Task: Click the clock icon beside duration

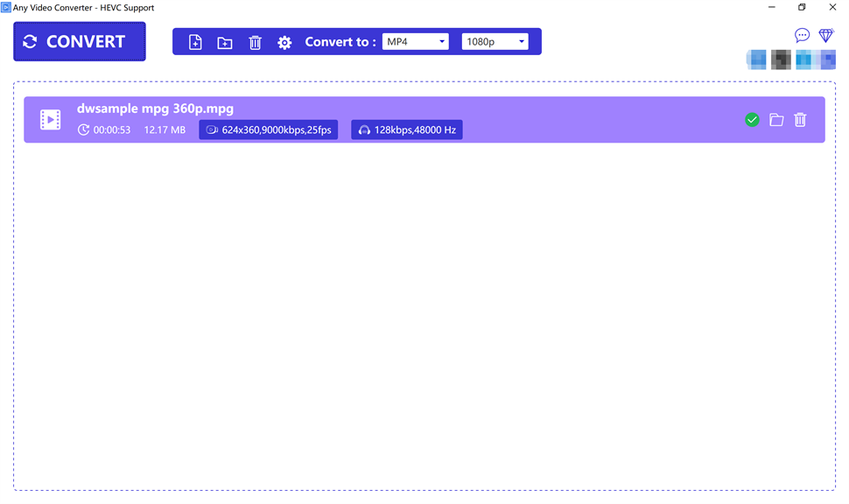Action: (x=83, y=129)
